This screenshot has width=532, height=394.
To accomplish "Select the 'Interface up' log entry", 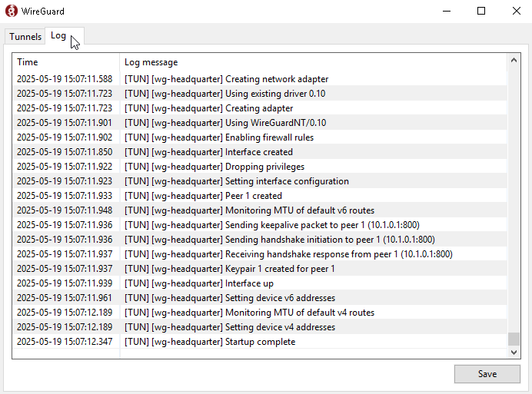I will point(260,283).
